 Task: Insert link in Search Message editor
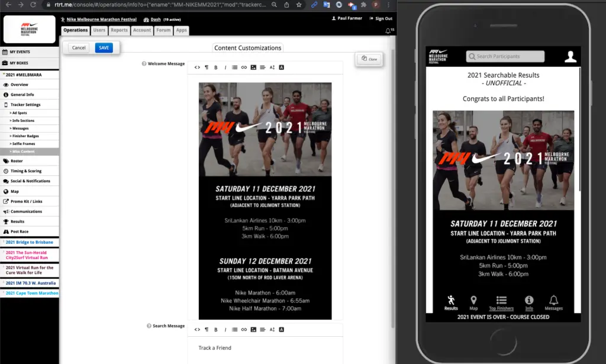click(x=244, y=330)
